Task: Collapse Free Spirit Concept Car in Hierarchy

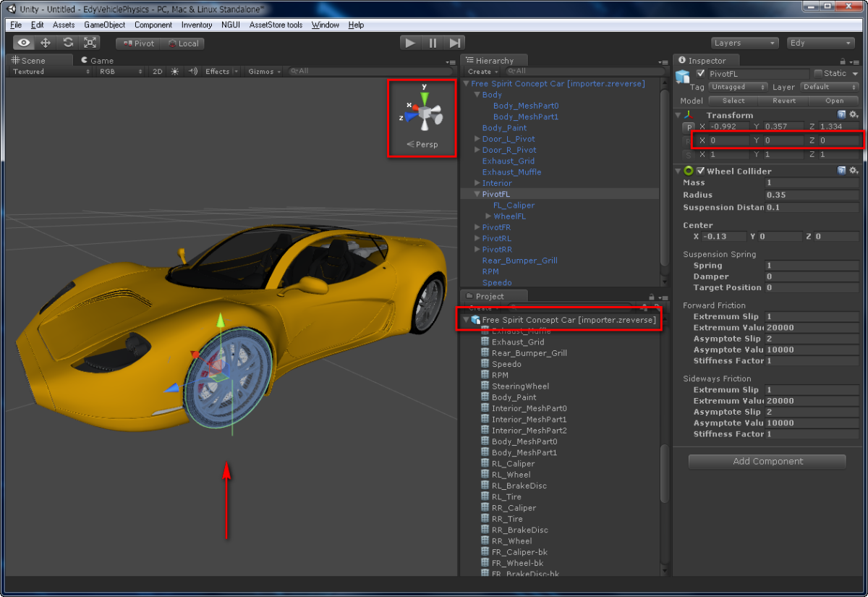Action: point(467,84)
